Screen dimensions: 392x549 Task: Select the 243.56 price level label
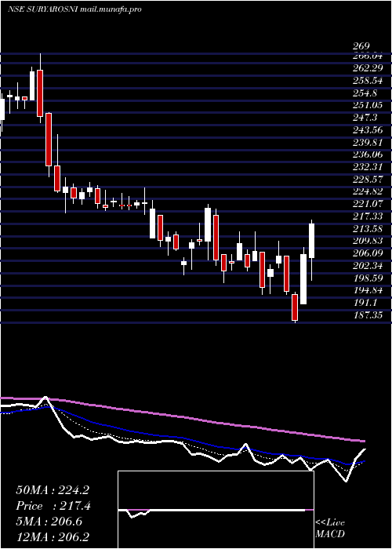367,130
